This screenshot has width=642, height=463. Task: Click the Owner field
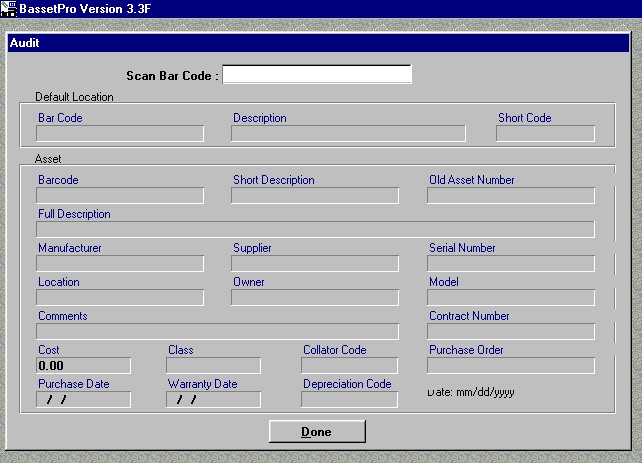[315, 297]
